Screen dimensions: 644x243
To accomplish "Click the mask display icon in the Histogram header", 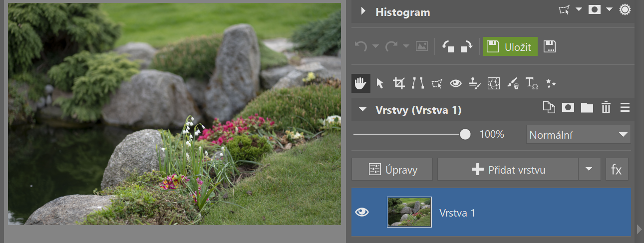I will [595, 10].
